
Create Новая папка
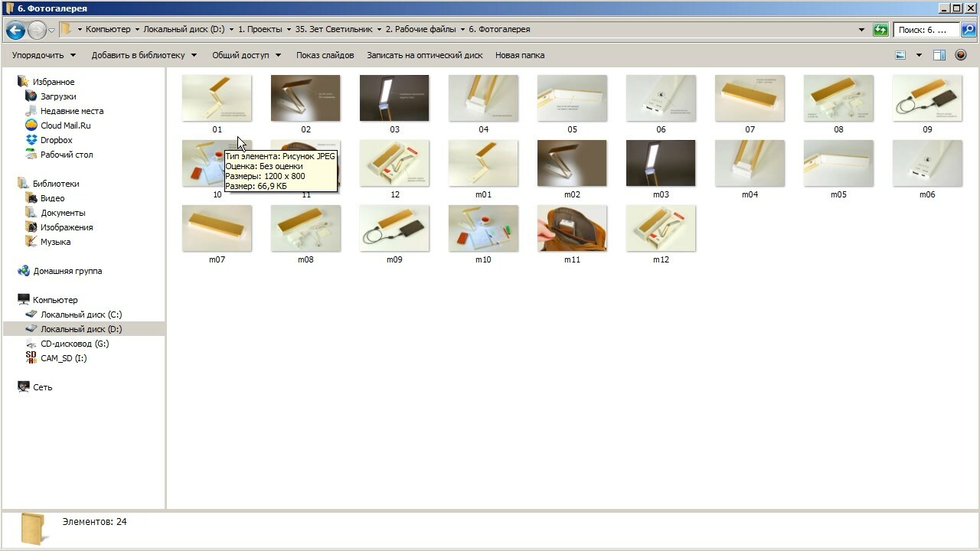click(x=520, y=55)
